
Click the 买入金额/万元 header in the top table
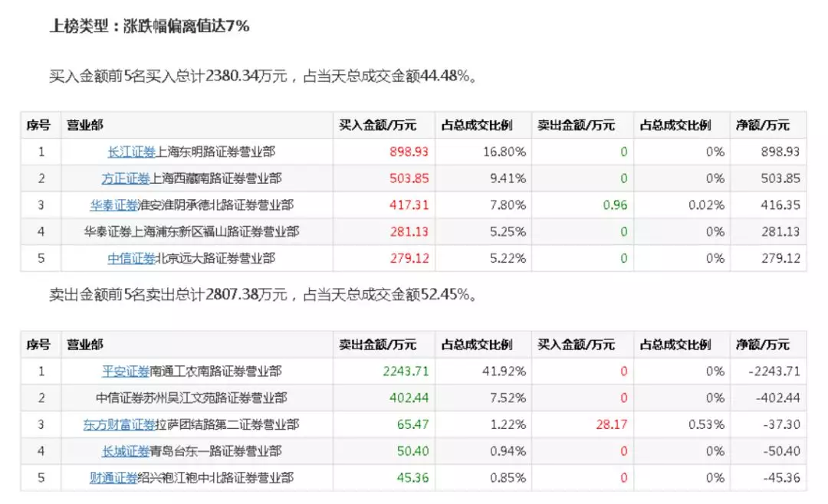click(x=377, y=125)
